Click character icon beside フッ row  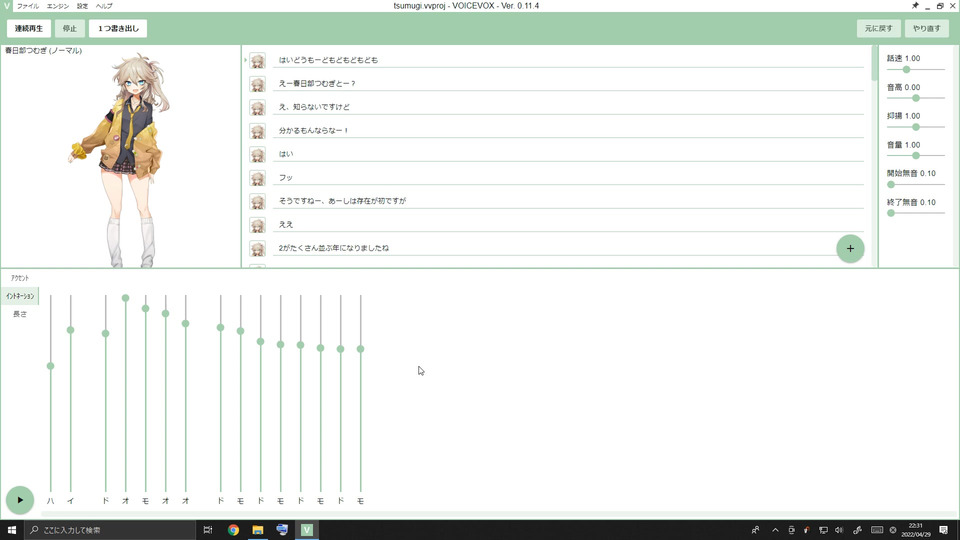(258, 178)
